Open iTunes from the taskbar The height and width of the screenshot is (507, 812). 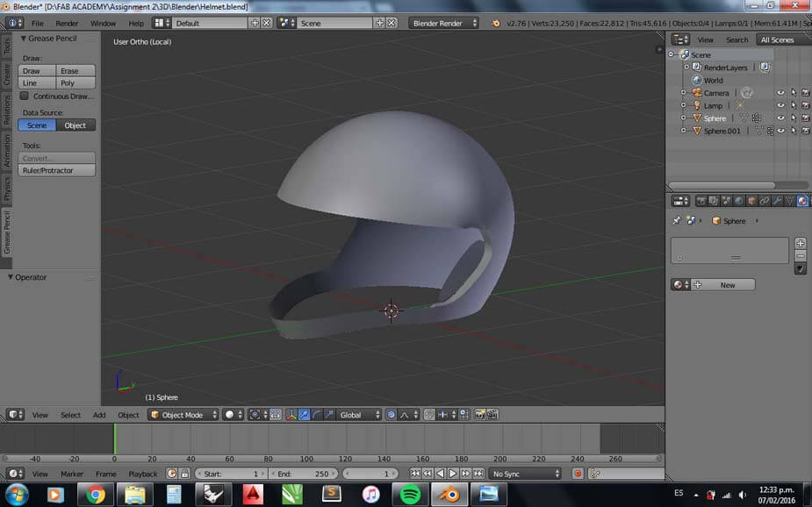[370, 495]
